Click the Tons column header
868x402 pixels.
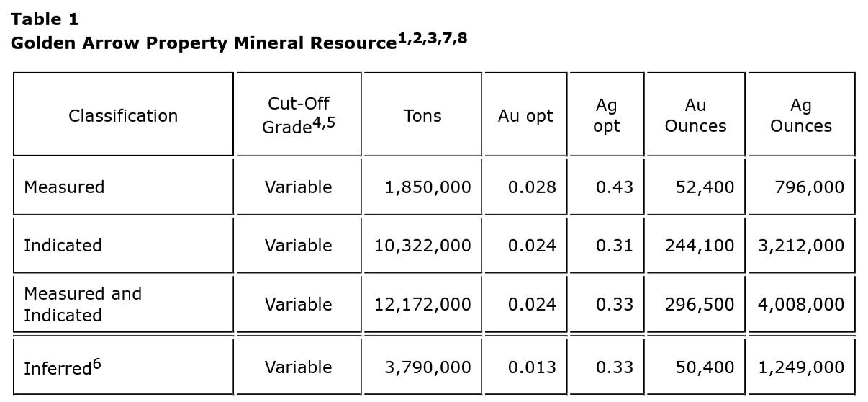pos(422,115)
